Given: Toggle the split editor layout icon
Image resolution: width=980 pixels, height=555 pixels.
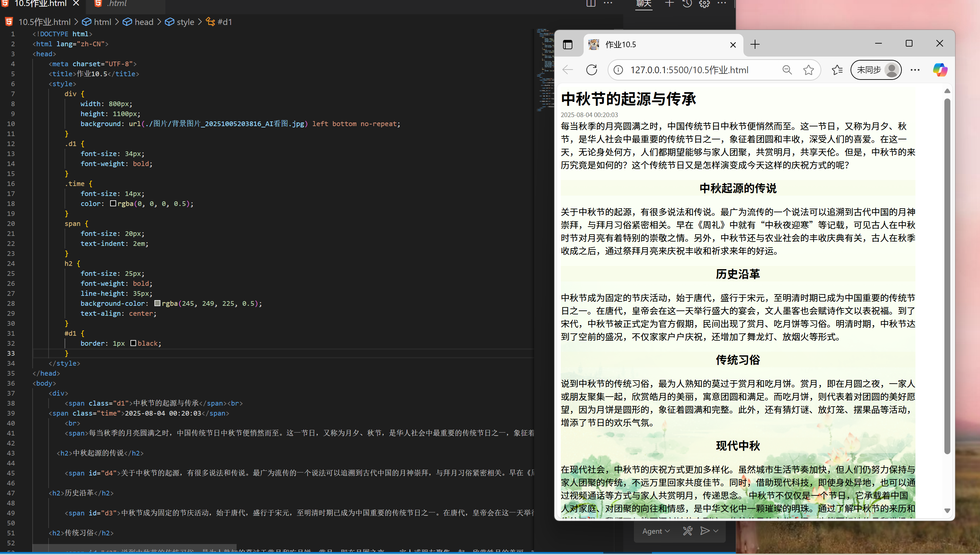Looking at the screenshot, I should tap(591, 4).
